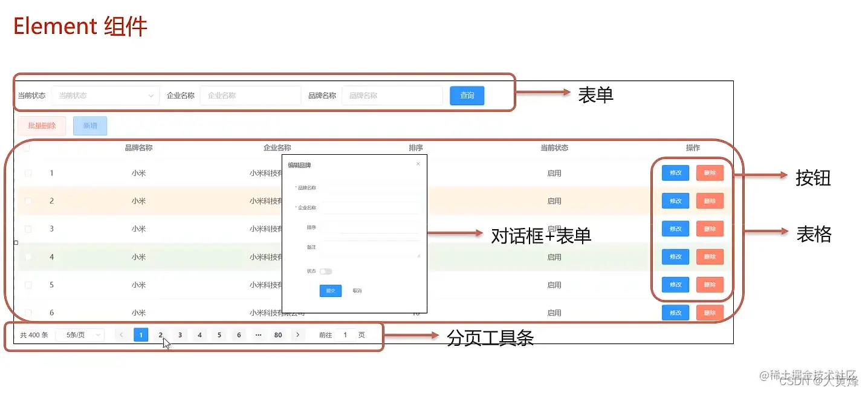Open the 当前状态 dropdown
The width and height of the screenshot is (868, 393).
pyautogui.click(x=104, y=95)
